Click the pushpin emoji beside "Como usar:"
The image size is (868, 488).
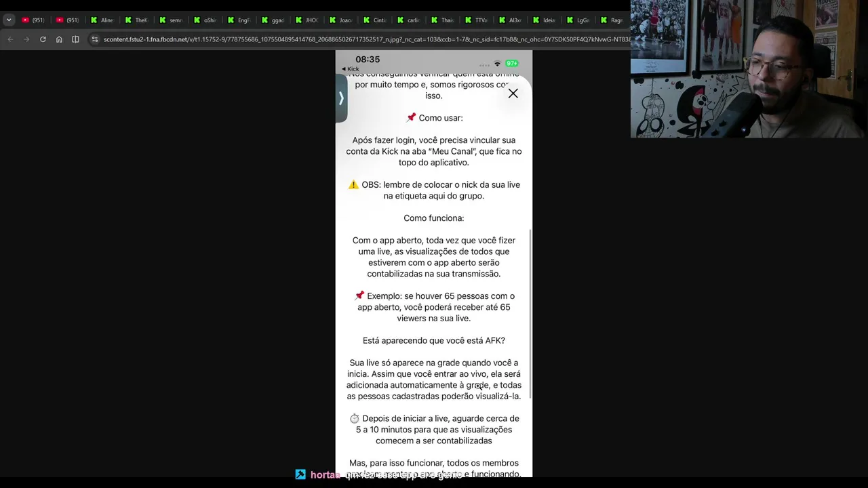point(411,118)
